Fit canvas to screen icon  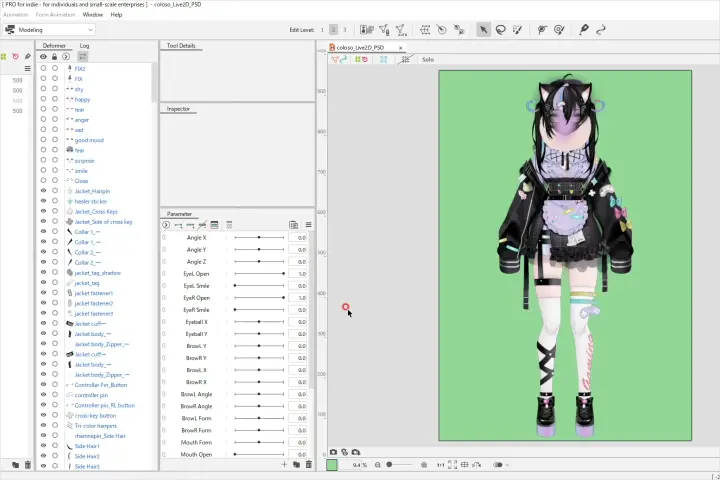click(452, 465)
